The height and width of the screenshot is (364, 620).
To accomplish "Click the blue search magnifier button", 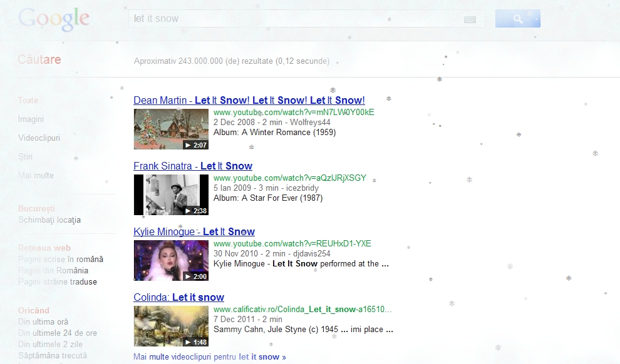I will coord(517,19).
